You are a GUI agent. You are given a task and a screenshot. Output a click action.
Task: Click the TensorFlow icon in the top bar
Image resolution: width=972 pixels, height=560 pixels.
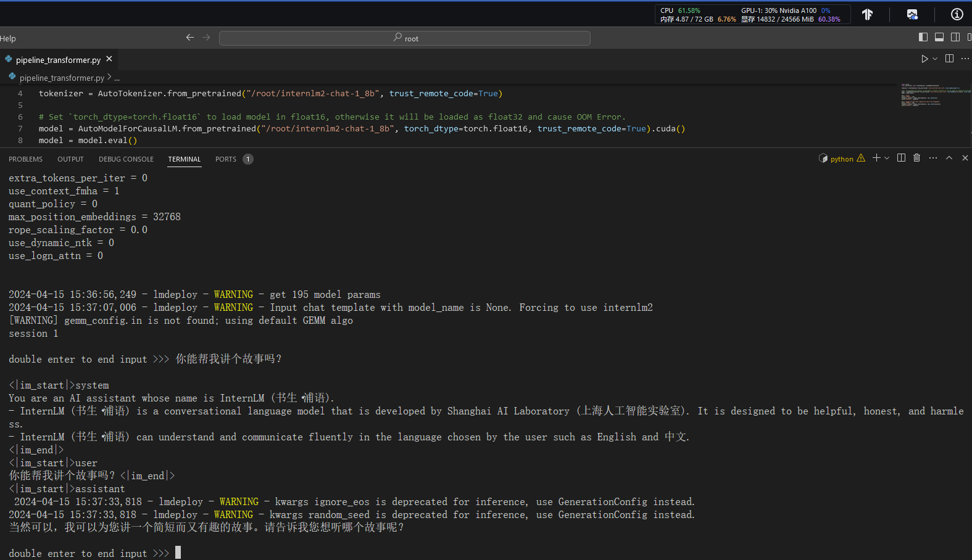point(867,14)
